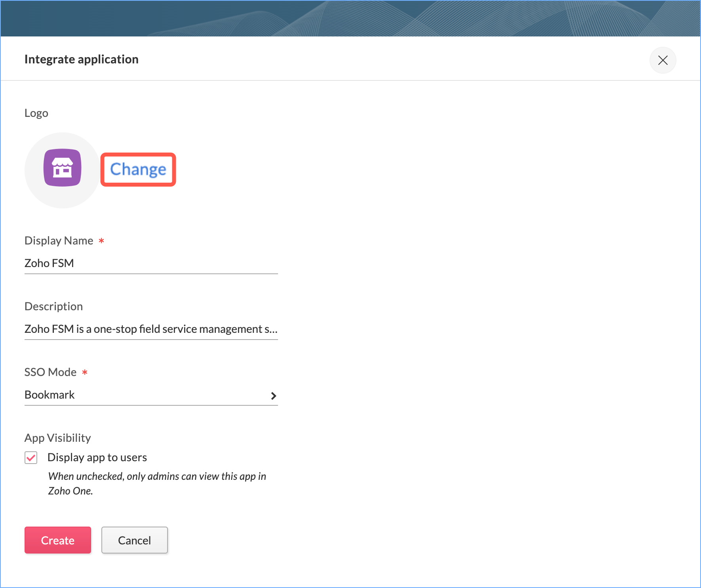Image resolution: width=701 pixels, height=588 pixels.
Task: Click the Logo label
Action: point(36,113)
